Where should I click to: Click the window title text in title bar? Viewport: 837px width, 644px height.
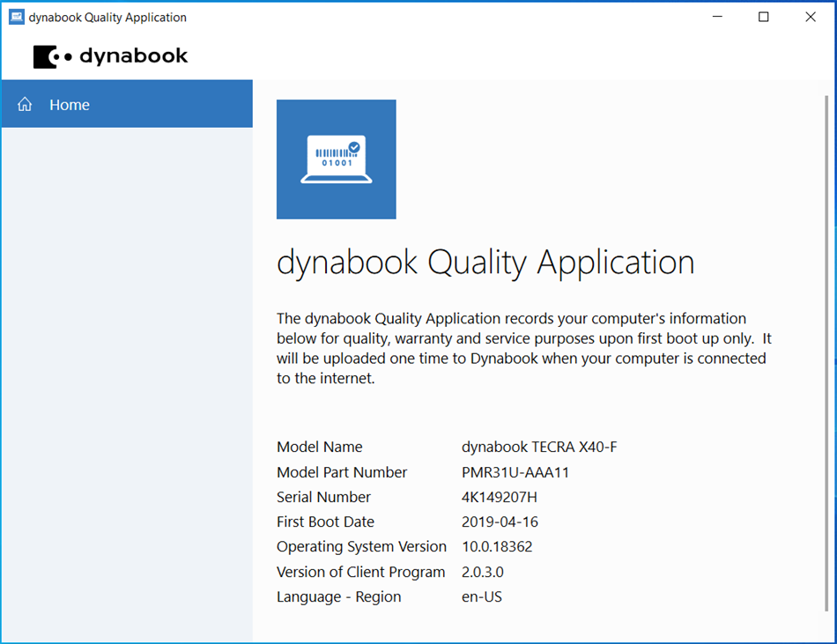107,17
